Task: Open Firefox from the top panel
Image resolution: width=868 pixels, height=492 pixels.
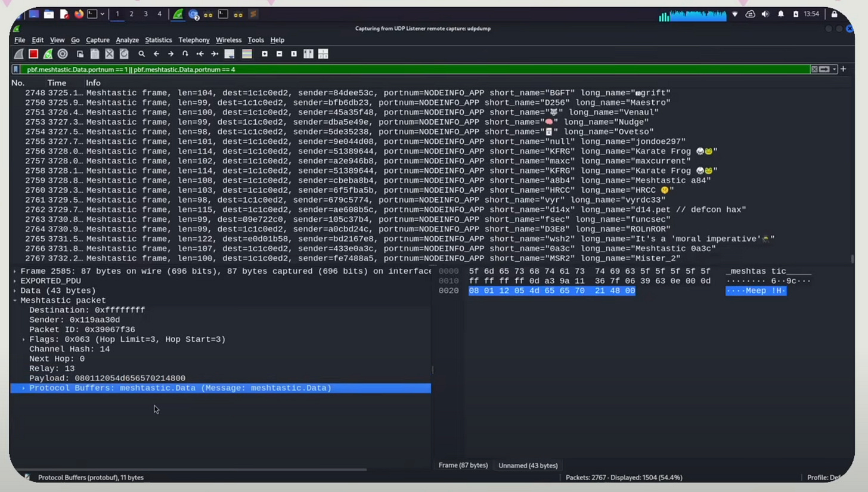Action: [79, 14]
